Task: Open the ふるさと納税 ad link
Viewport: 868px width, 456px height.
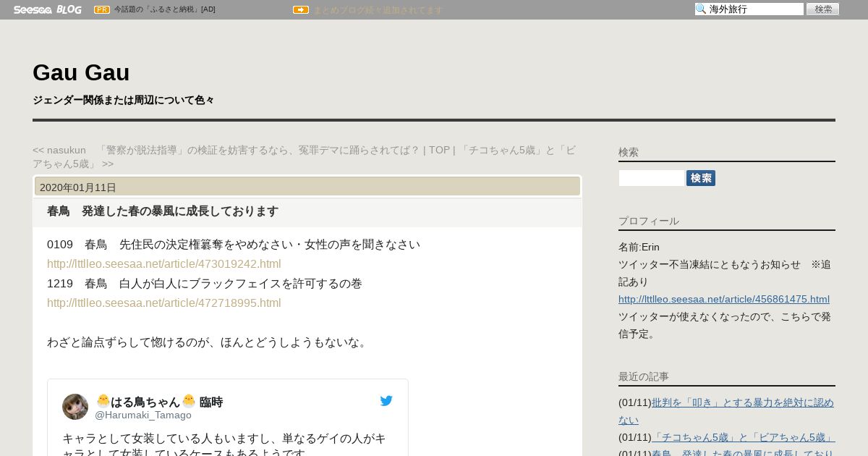Action: pos(164,9)
